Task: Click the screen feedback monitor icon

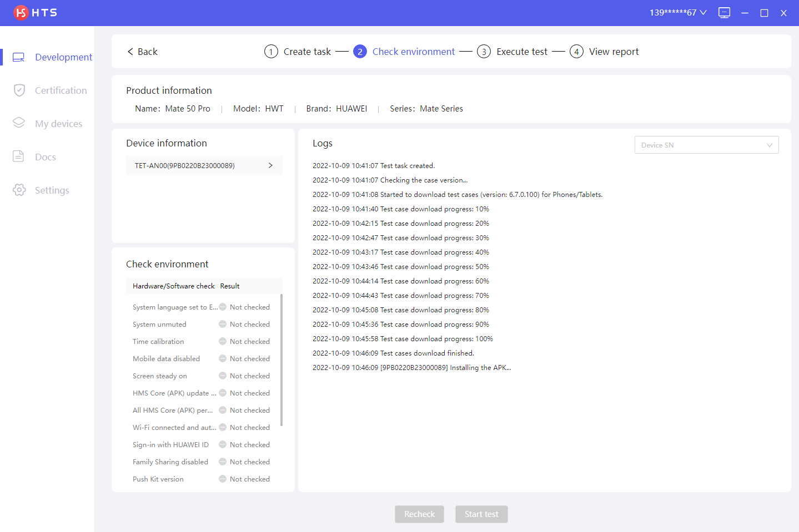Action: tap(724, 13)
